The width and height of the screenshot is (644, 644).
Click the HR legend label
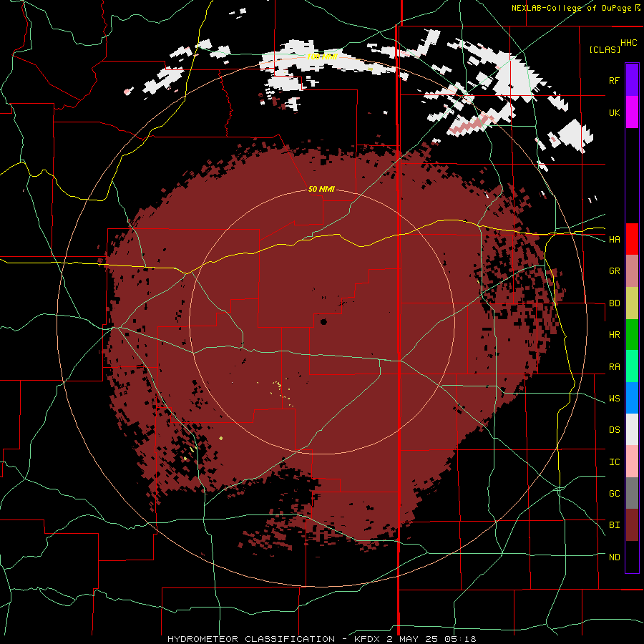click(614, 335)
